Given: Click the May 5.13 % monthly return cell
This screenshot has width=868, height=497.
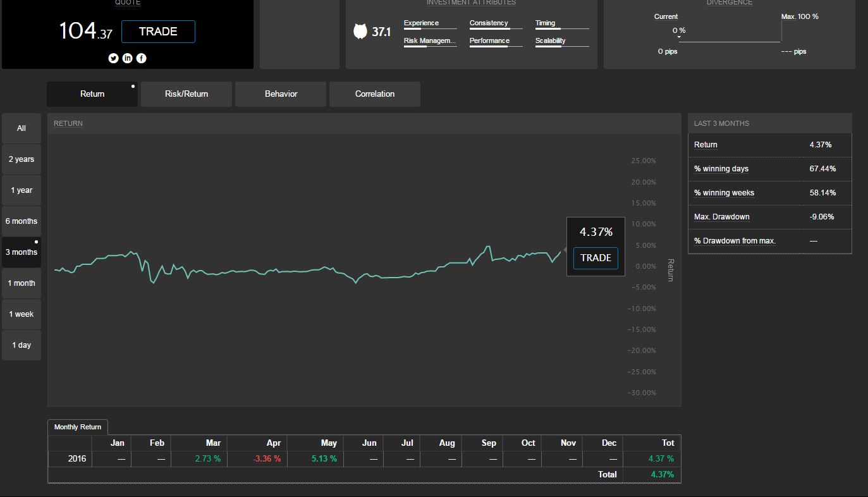Looking at the screenshot, I should 324,458.
